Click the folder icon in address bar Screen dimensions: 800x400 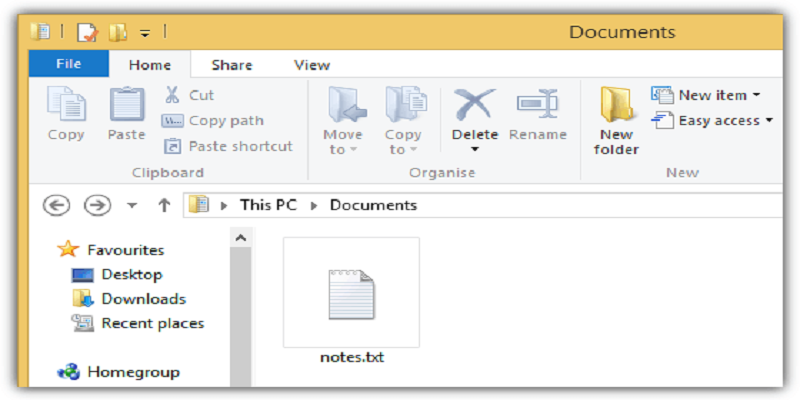pos(199,205)
